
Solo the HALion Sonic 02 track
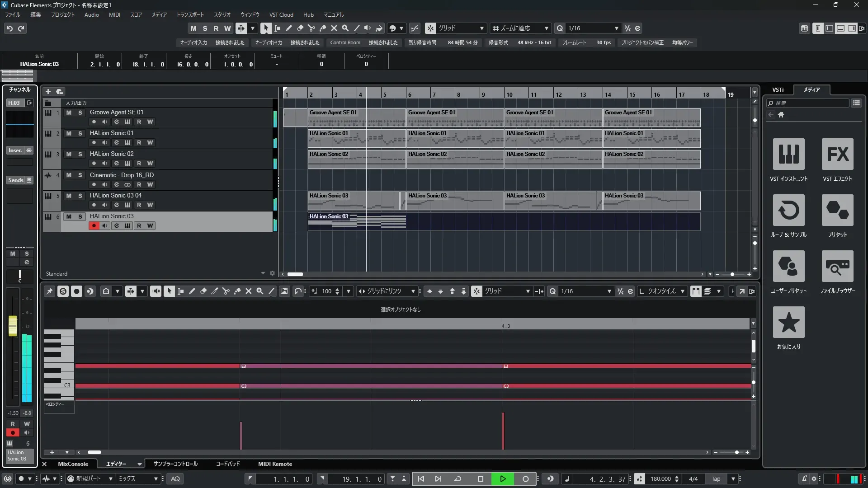[80, 154]
